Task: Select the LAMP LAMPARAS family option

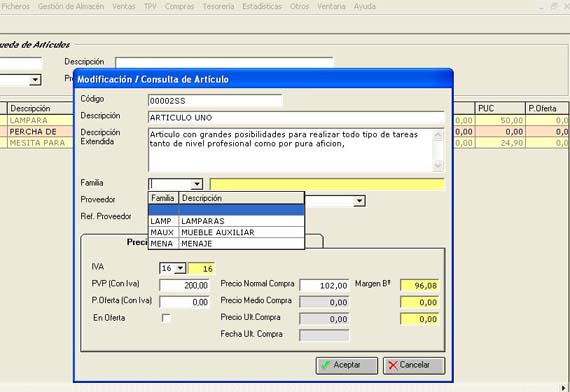Action: pyautogui.click(x=226, y=221)
